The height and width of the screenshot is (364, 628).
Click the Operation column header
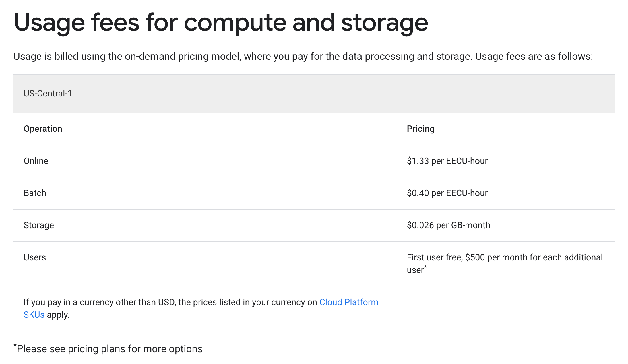point(43,129)
